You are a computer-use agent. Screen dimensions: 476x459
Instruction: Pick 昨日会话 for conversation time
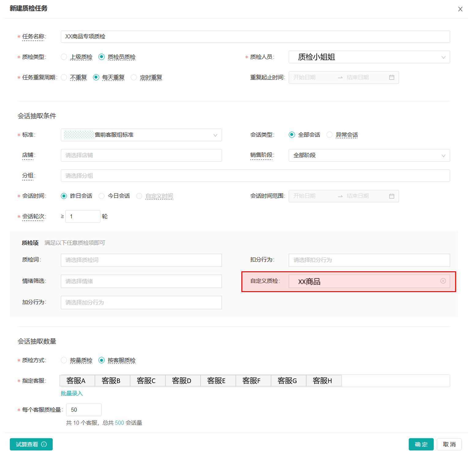click(64, 196)
